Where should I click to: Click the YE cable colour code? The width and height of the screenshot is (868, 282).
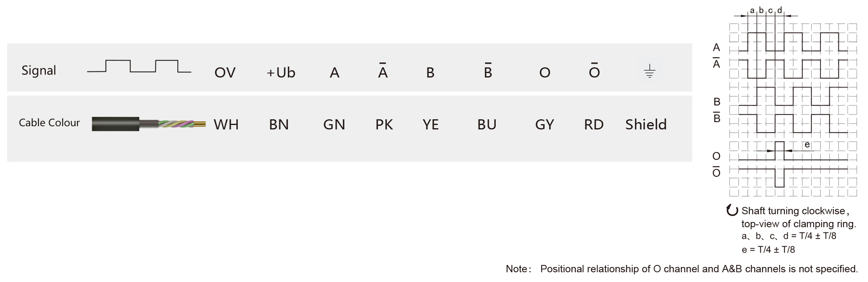coord(431,125)
